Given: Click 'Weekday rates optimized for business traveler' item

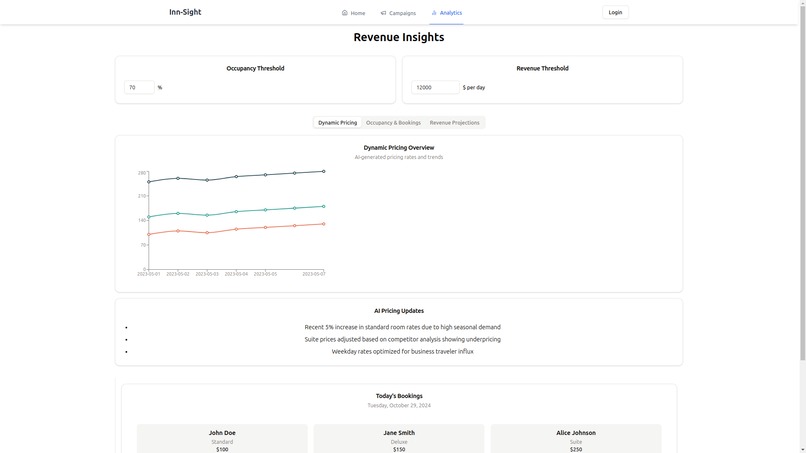Looking at the screenshot, I should click(x=402, y=352).
